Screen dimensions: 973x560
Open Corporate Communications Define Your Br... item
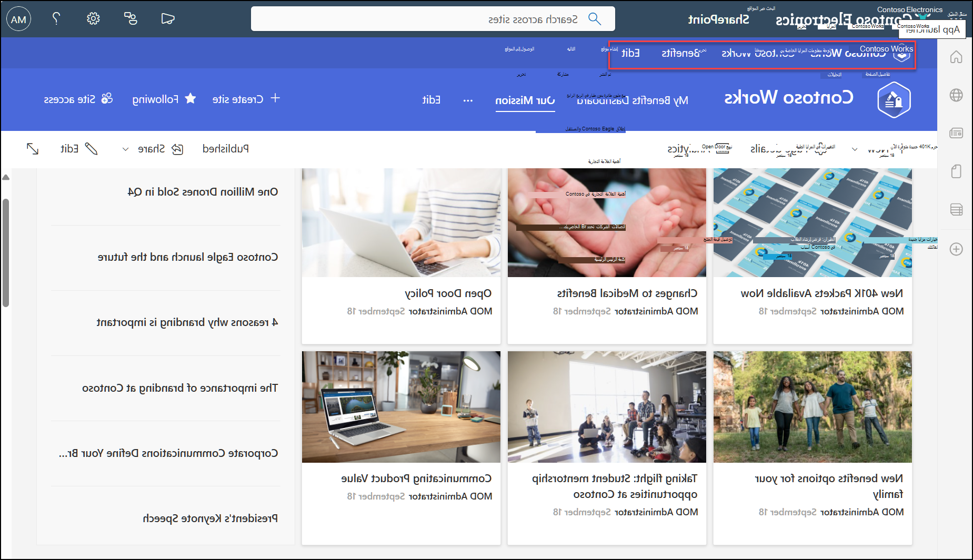point(168,453)
